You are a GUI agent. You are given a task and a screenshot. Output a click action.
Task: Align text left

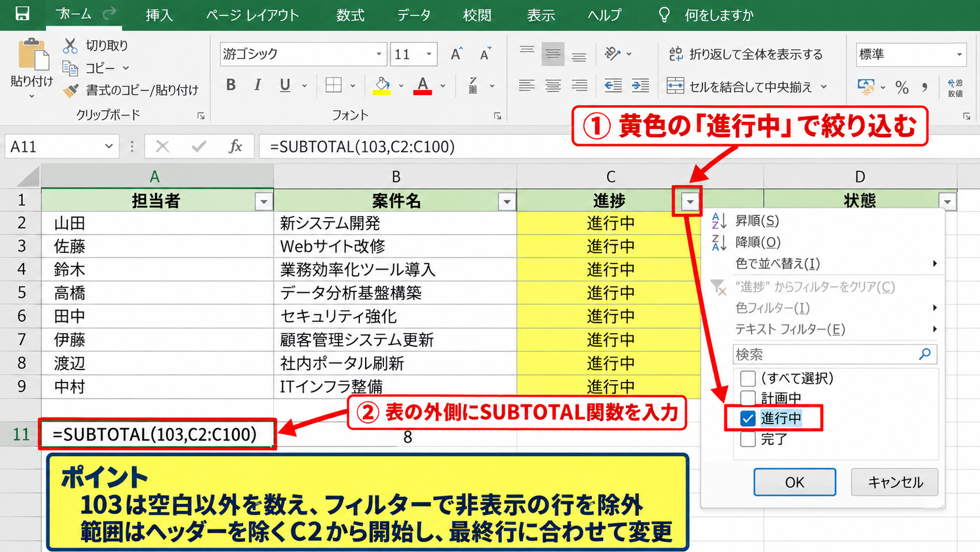tap(527, 86)
